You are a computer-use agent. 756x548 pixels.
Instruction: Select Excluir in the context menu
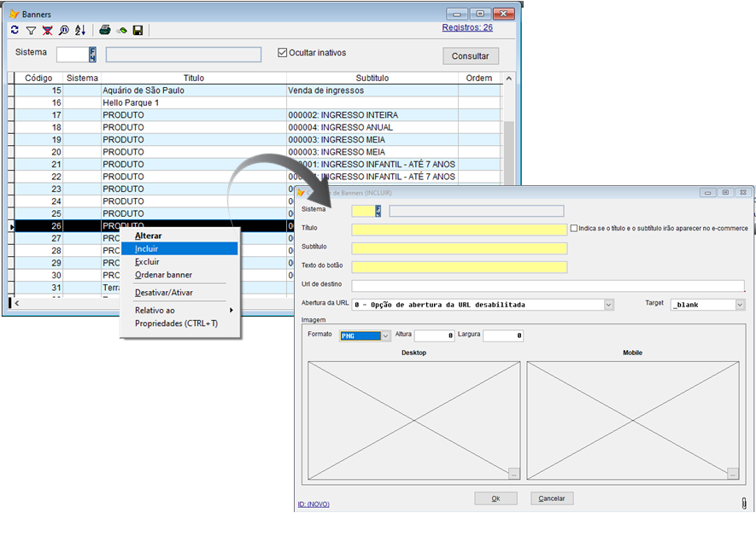147,261
